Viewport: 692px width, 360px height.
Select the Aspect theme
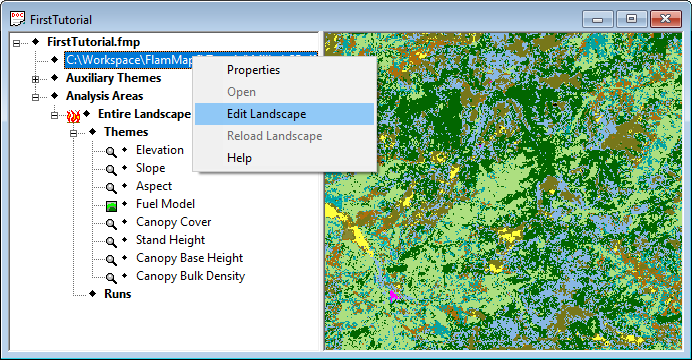pyautogui.click(x=154, y=186)
